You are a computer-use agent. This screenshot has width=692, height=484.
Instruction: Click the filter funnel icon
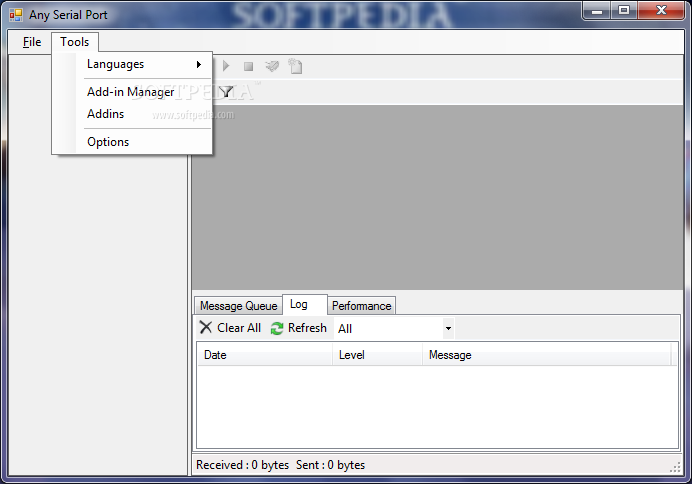coord(226,92)
